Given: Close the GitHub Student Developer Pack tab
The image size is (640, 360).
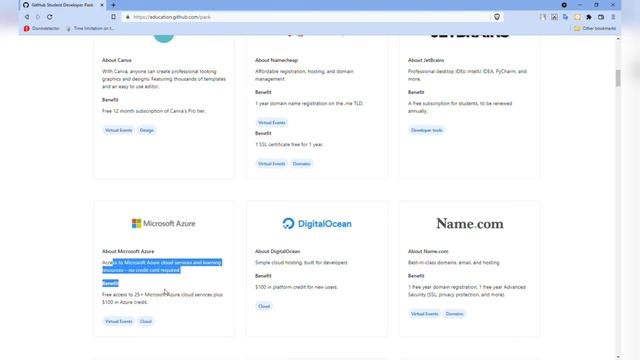Looking at the screenshot, I should [102, 5].
